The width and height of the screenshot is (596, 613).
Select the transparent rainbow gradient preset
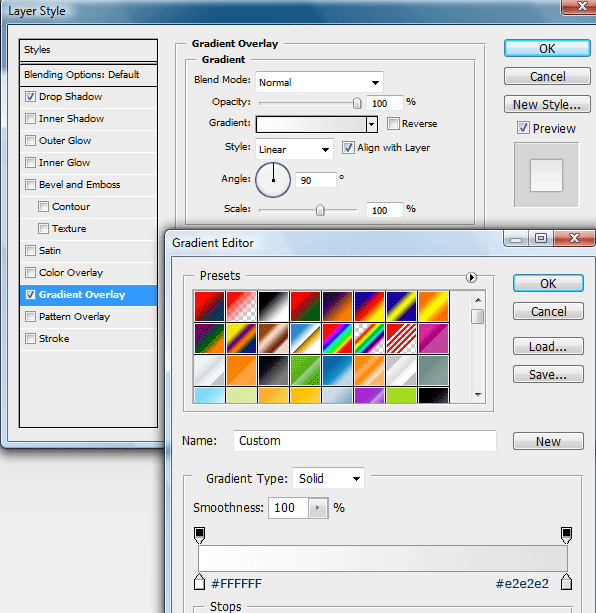pyautogui.click(x=370, y=339)
